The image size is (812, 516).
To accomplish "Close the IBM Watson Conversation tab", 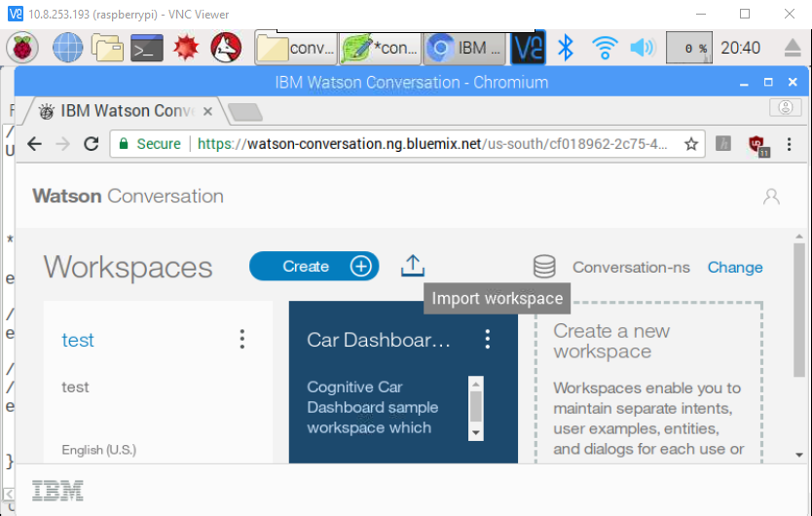I will (x=207, y=111).
